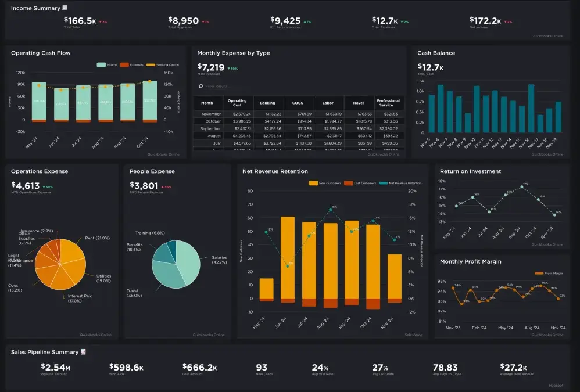Click the magnifier icon in Filter Results
This screenshot has width=580, height=392.
click(201, 86)
